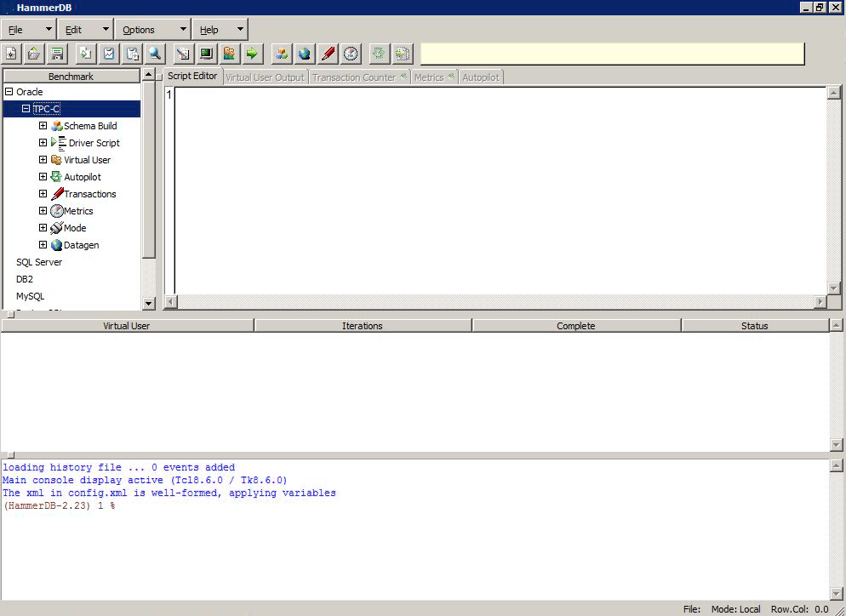Click Autopilot icon in tree
Screen dimensions: 846x616
(56, 177)
